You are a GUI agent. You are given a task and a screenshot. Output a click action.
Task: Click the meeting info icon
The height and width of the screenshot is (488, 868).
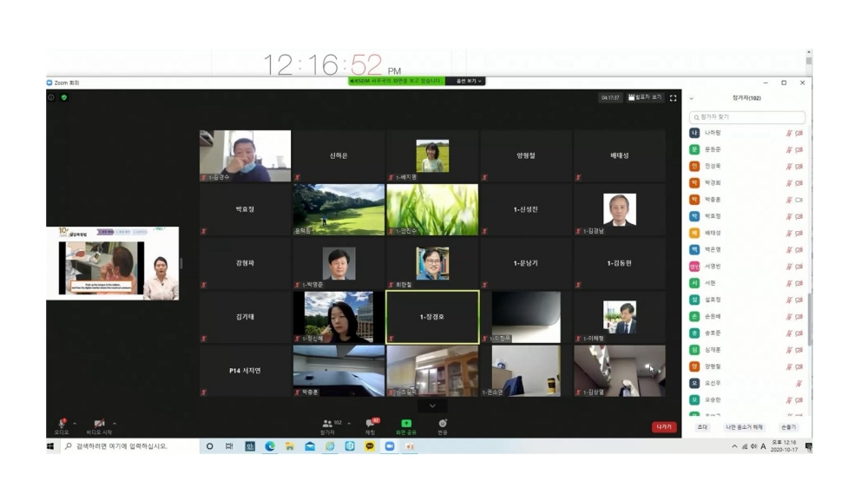click(51, 97)
